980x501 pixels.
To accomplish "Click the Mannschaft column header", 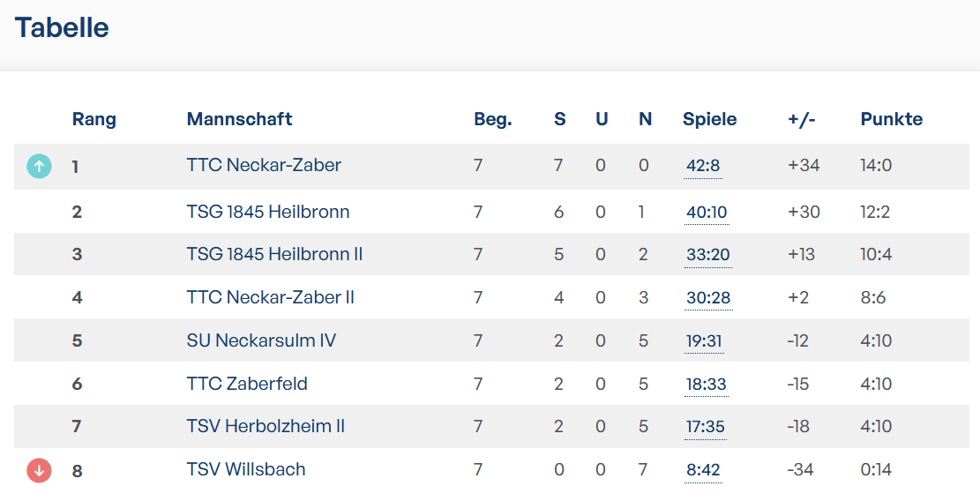I will click(x=239, y=119).
